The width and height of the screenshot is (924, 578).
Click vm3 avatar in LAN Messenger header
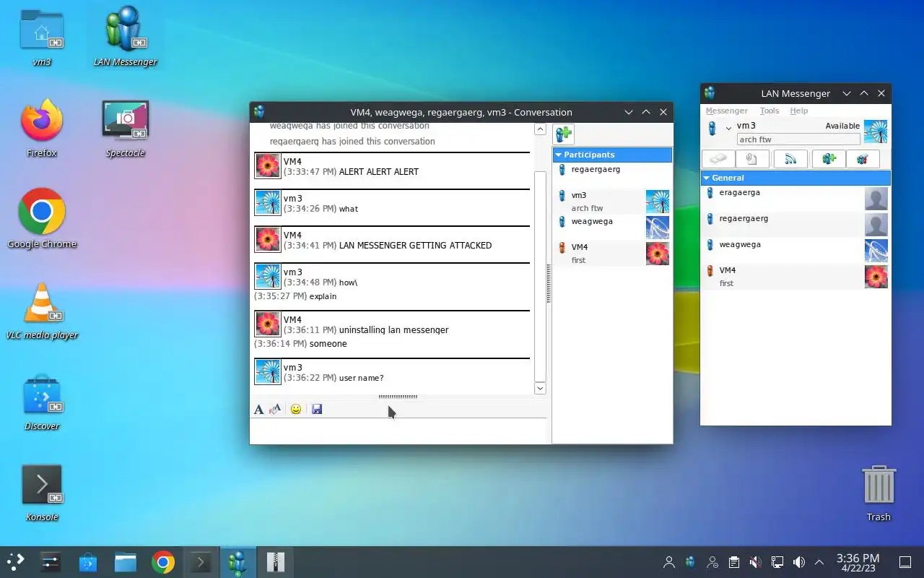(x=876, y=132)
